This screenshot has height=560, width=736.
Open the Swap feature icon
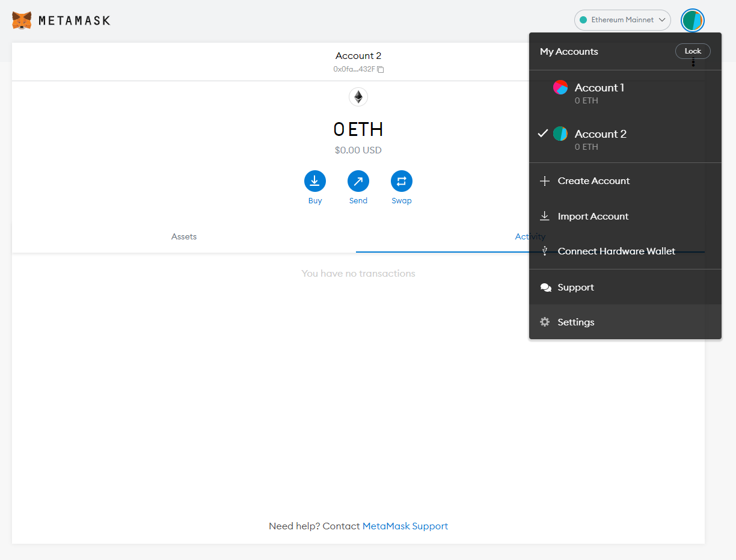point(402,180)
